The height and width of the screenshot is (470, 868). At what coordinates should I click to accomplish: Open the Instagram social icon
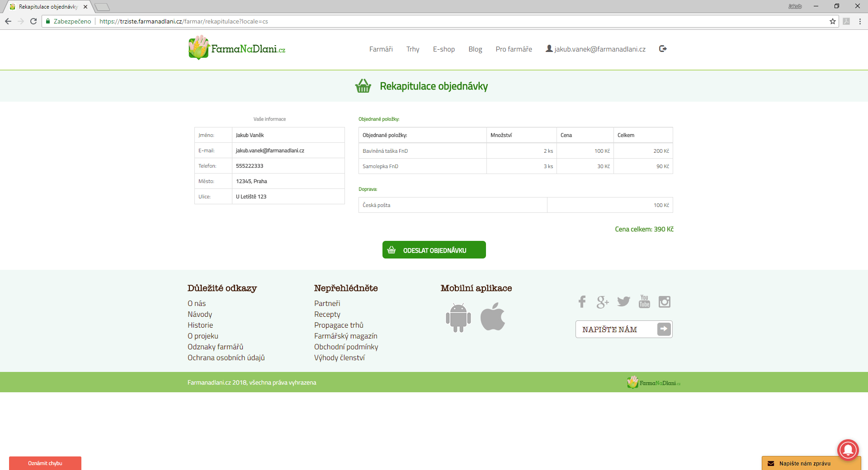665,302
